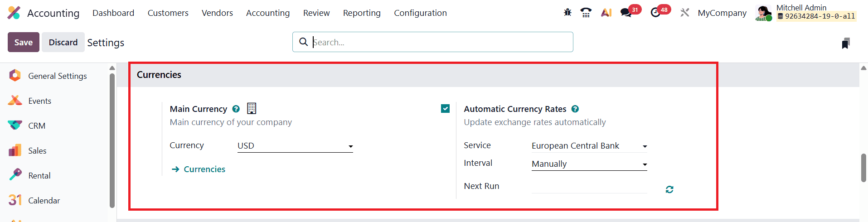The height and width of the screenshot is (222, 868).
Task: Open the Currency USD dropdown
Action: tap(295, 146)
